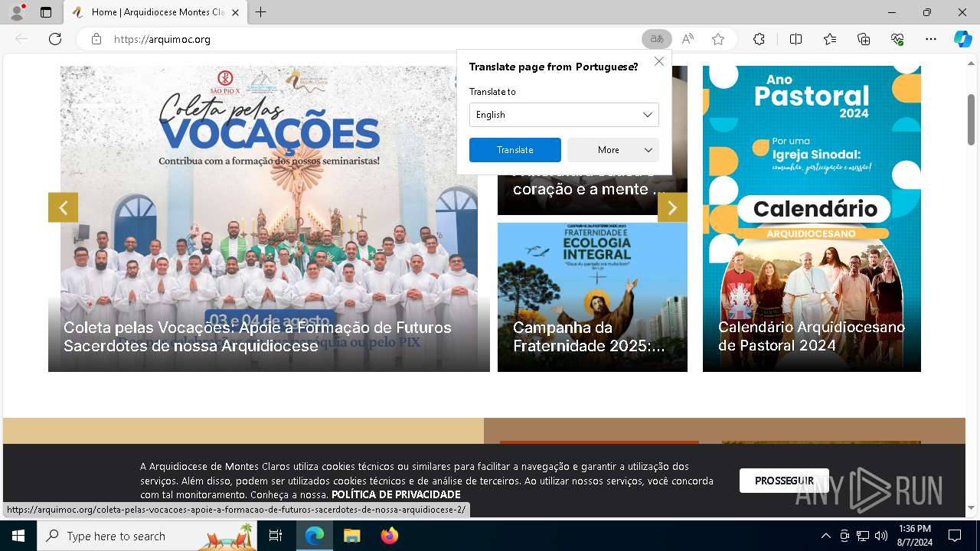Close the translate popup
The width and height of the screenshot is (980, 551).
(658, 61)
